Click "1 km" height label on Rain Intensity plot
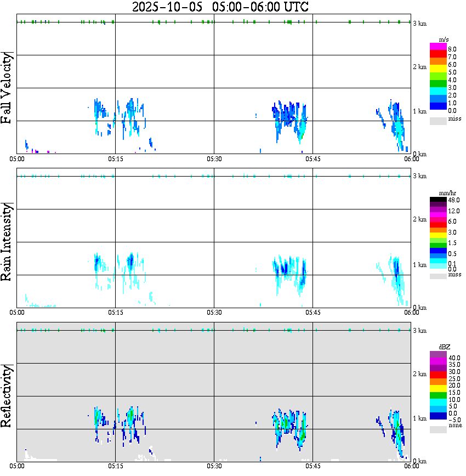Image resolution: width=466 pixels, height=476 pixels. click(419, 265)
